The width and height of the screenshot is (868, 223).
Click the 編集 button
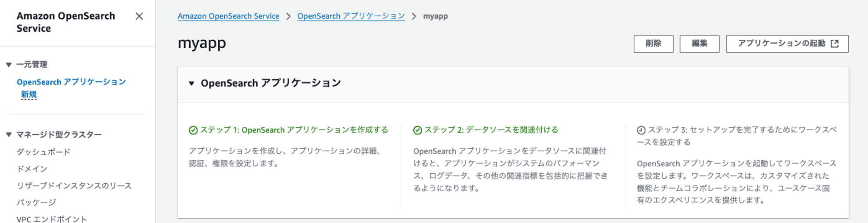coord(699,43)
